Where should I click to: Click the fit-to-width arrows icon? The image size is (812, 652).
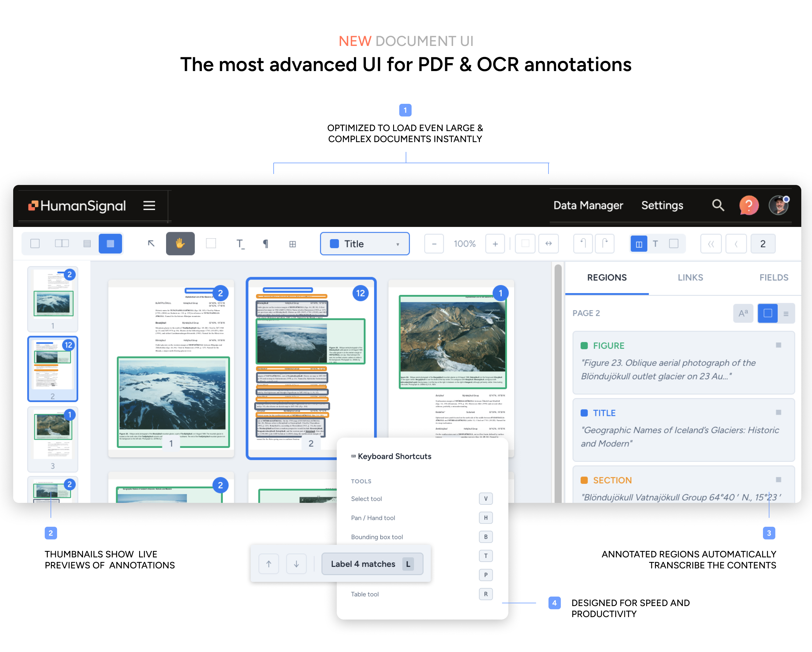(x=548, y=243)
